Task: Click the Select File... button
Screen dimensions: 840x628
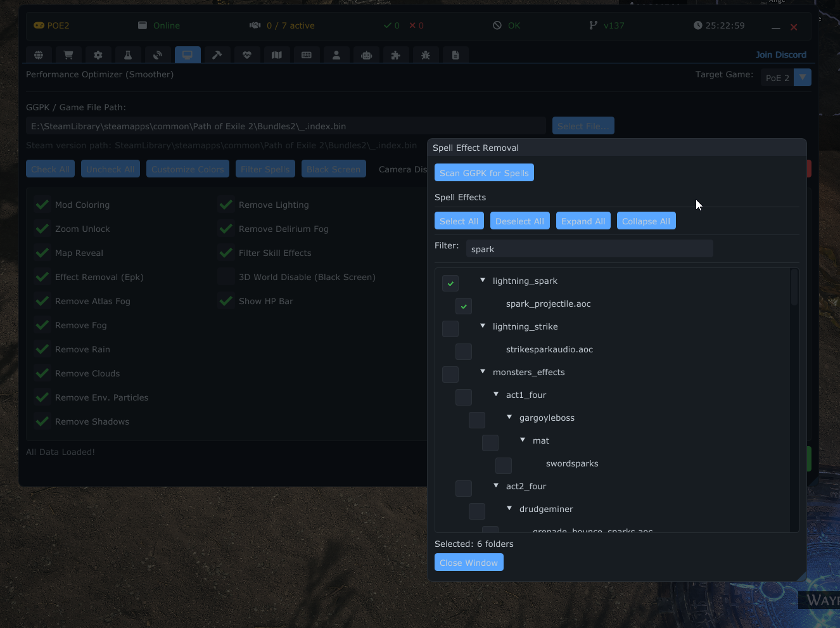Action: (x=583, y=125)
